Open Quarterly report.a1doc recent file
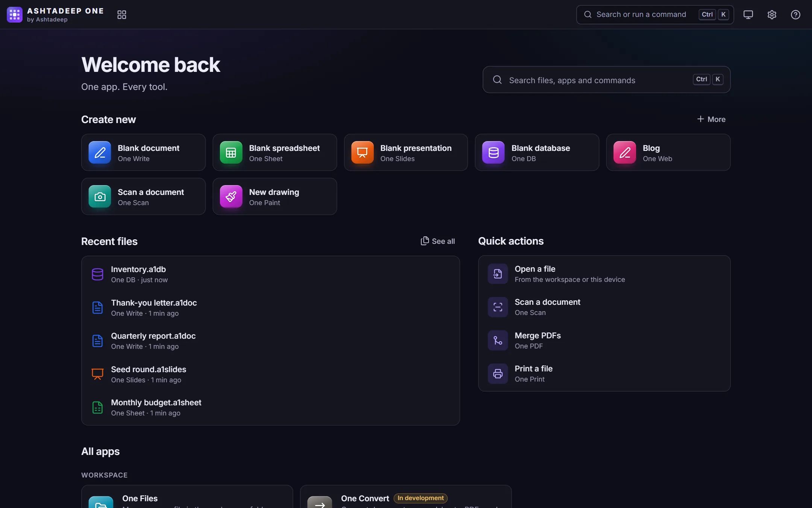This screenshot has width=812, height=508. click(x=270, y=341)
